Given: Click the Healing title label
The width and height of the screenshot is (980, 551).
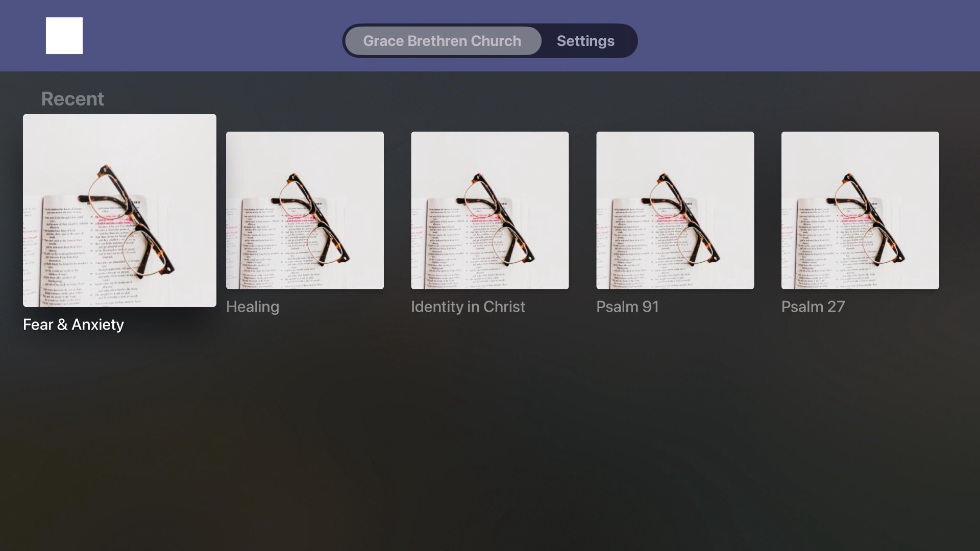Looking at the screenshot, I should coord(253,307).
